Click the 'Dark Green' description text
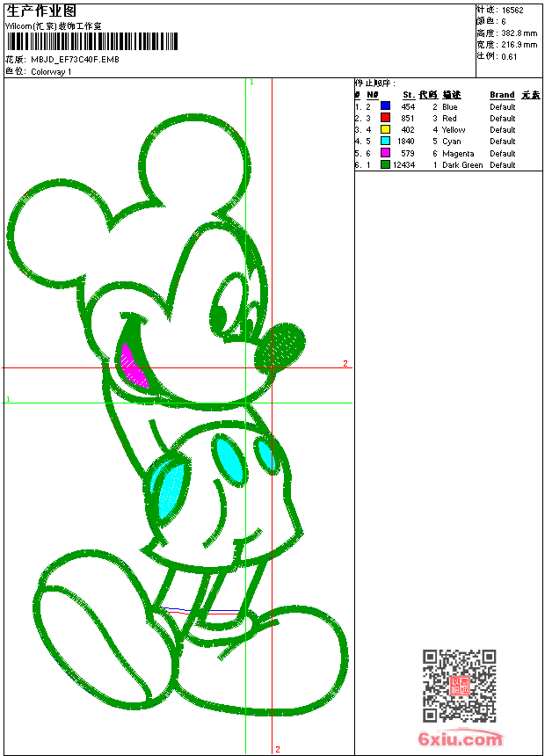Viewport: 545px width, 756px height. click(x=462, y=165)
